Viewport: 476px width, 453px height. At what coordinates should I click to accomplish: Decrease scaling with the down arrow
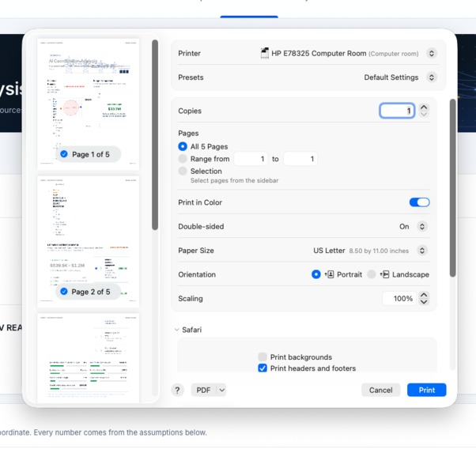pos(424,302)
